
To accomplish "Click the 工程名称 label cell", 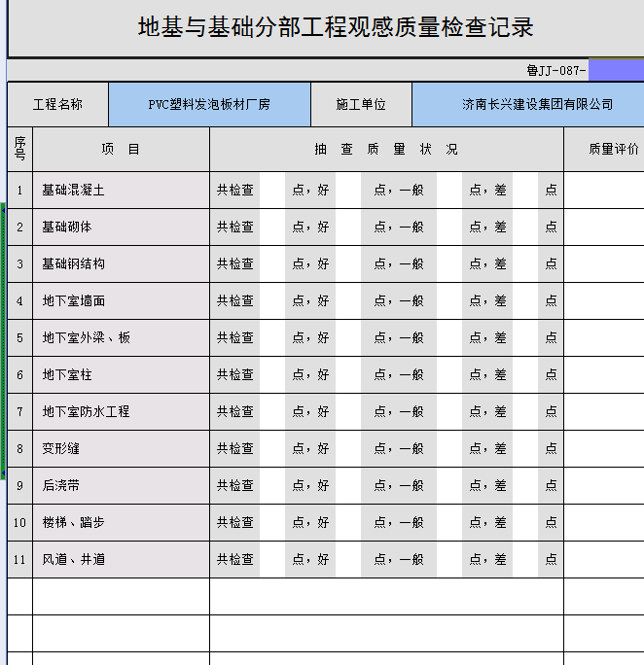I will point(57,105).
